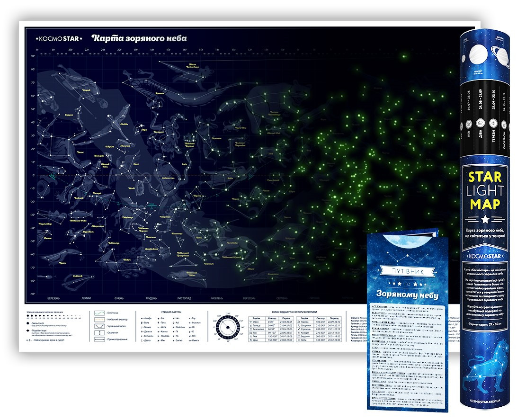Image resolution: width=517 pixels, height=420 pixels.
Task: Click the 'Альфа' entry in Greek alphabet
Action: coord(146,318)
